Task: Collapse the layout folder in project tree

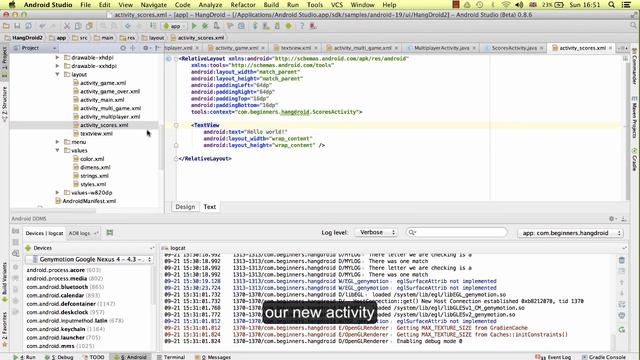Action: 58,74
